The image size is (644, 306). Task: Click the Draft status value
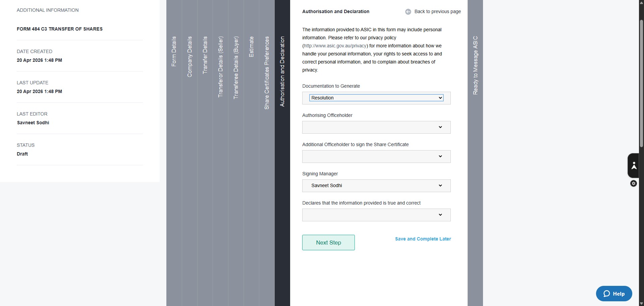(x=22, y=154)
